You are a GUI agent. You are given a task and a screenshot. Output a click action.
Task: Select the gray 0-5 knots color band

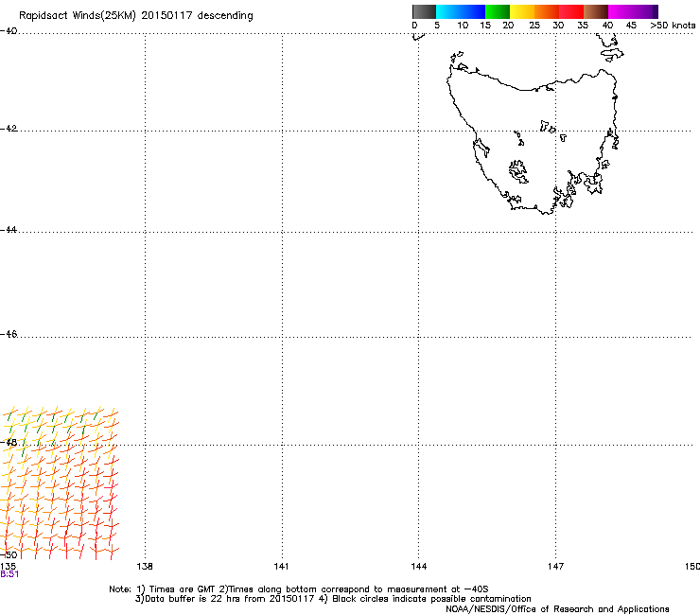point(424,11)
